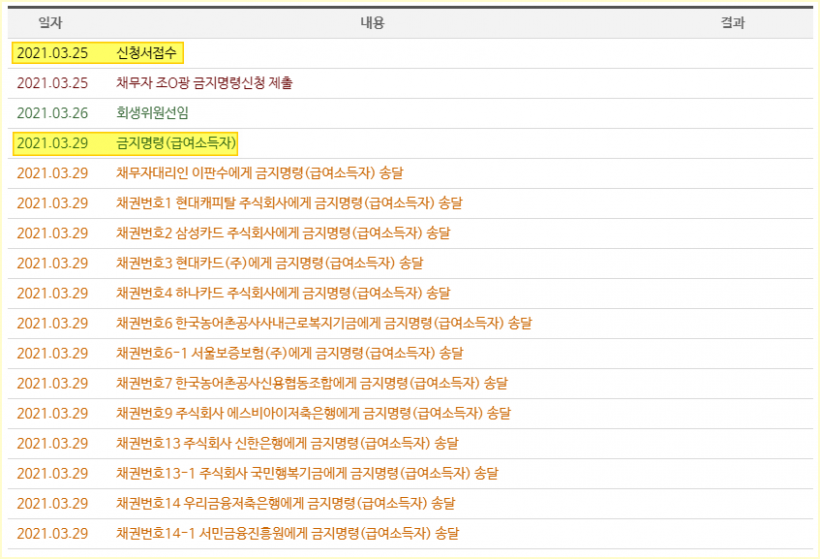Viewport: 820px width, 559px height.
Task: Click date 2021.03.25 beside 금지명령신청 제출
Action: coord(52,83)
